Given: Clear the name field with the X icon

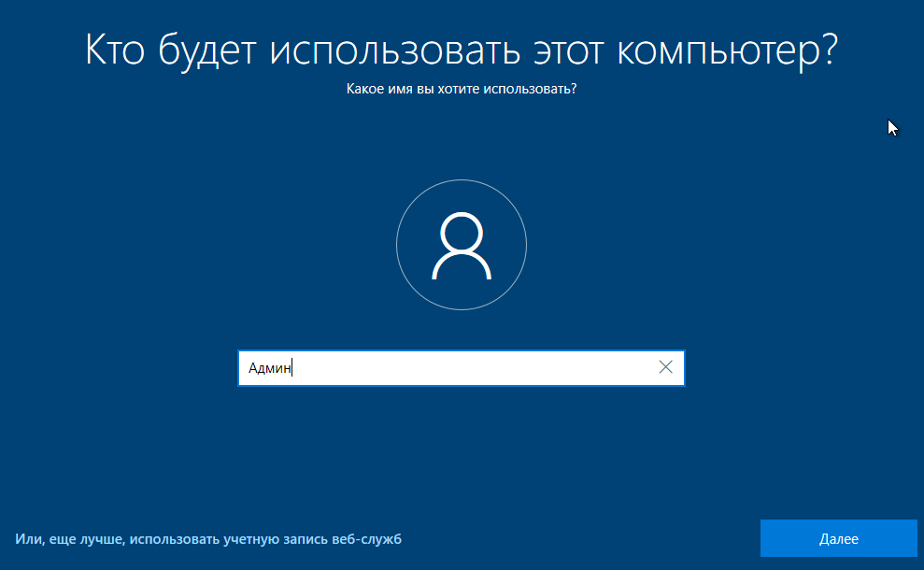Looking at the screenshot, I should [x=665, y=367].
